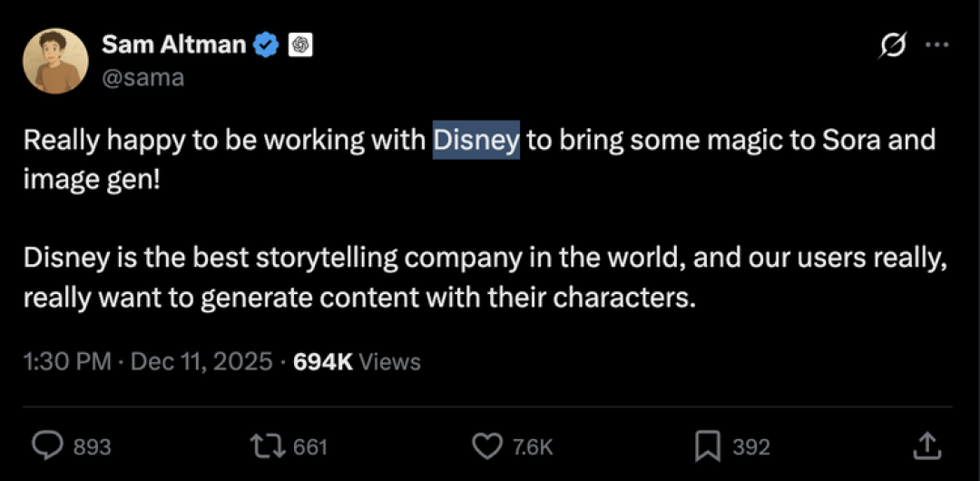The width and height of the screenshot is (980, 481).
Task: View the 694K Views analytics
Action: [x=357, y=361]
